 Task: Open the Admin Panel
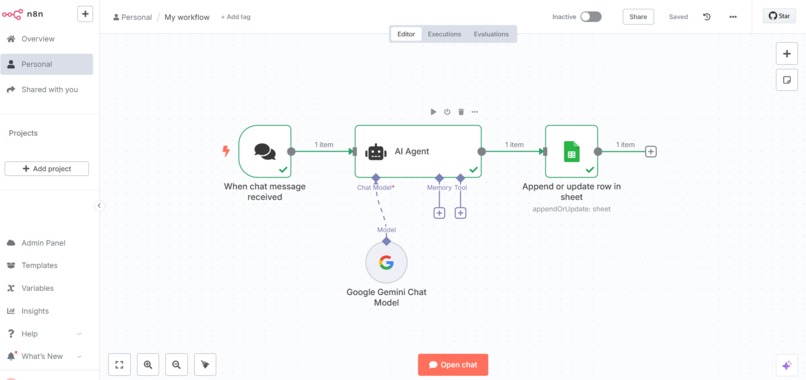click(43, 243)
